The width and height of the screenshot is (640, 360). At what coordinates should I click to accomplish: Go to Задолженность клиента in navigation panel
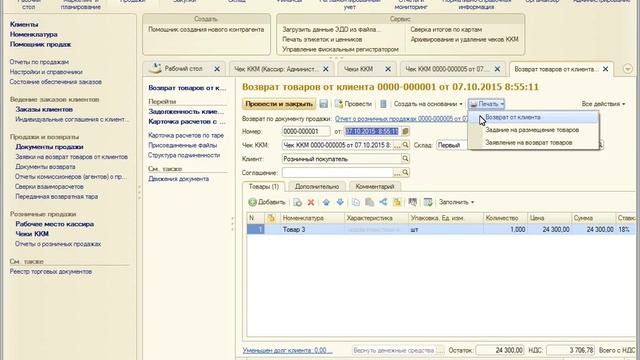coord(186,111)
